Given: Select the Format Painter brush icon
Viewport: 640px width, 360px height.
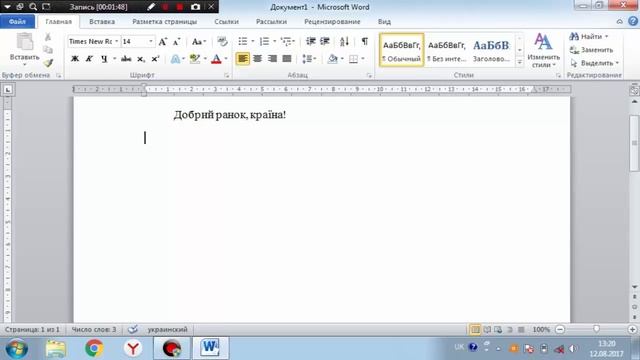Looking at the screenshot, I should (x=48, y=63).
